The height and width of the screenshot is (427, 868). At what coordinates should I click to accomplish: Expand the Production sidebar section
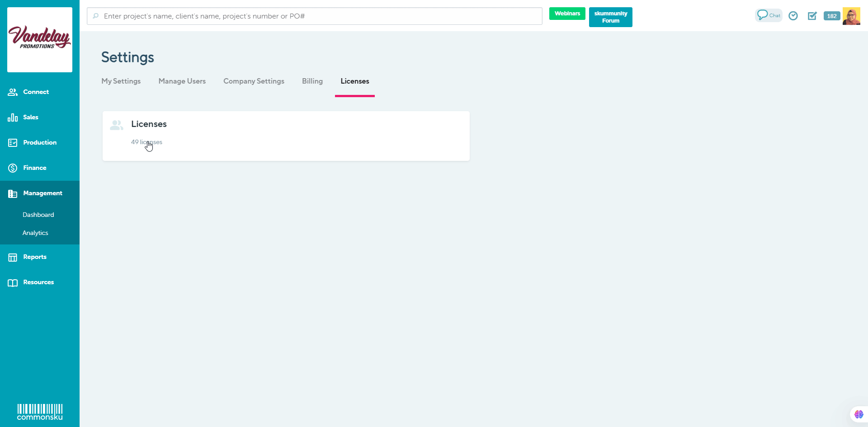(x=40, y=142)
